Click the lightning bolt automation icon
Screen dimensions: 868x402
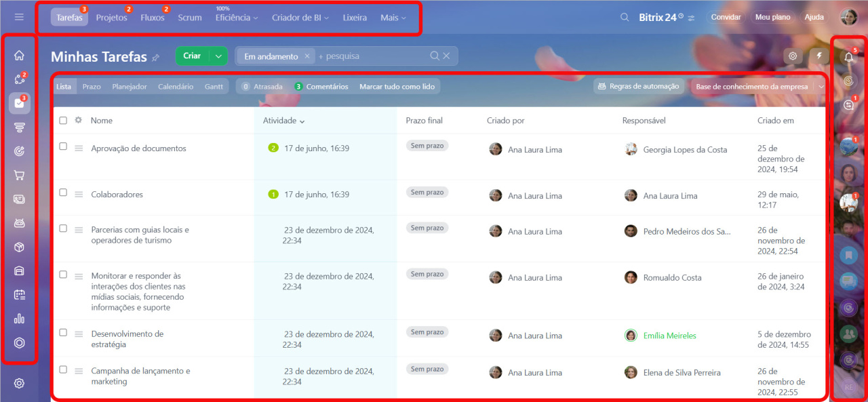[819, 56]
